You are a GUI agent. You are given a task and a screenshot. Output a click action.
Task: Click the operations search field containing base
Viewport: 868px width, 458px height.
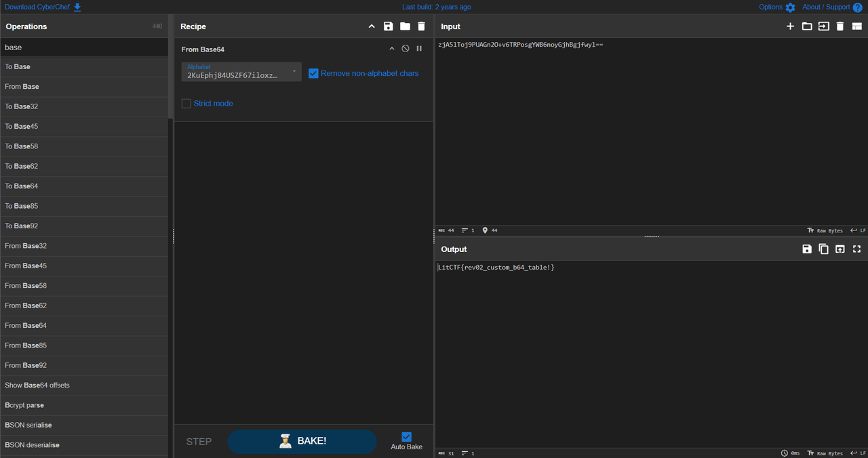coord(84,47)
